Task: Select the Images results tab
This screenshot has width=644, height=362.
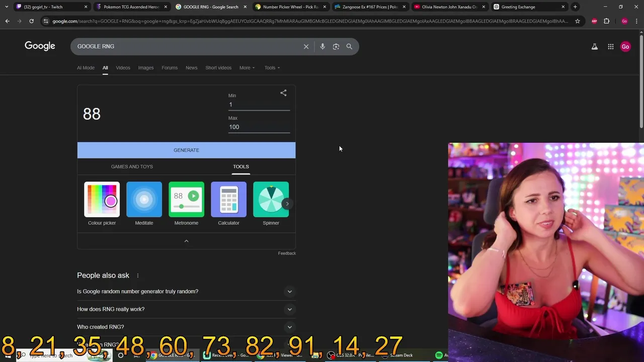Action: [146, 68]
